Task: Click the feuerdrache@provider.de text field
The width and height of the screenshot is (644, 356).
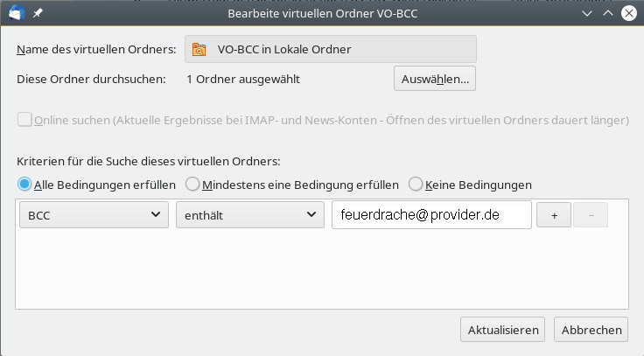Action: 431,215
